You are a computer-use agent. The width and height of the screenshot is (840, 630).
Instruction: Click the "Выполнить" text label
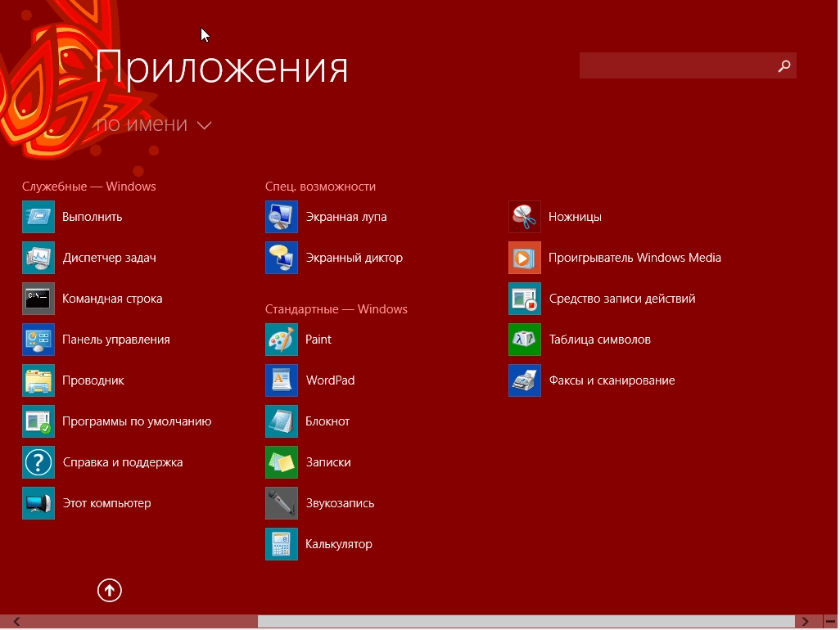pyautogui.click(x=93, y=217)
